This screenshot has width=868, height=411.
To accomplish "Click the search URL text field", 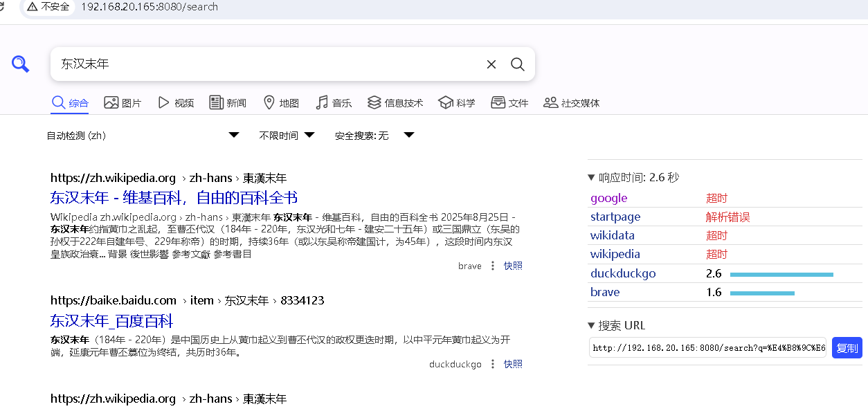I will (707, 348).
